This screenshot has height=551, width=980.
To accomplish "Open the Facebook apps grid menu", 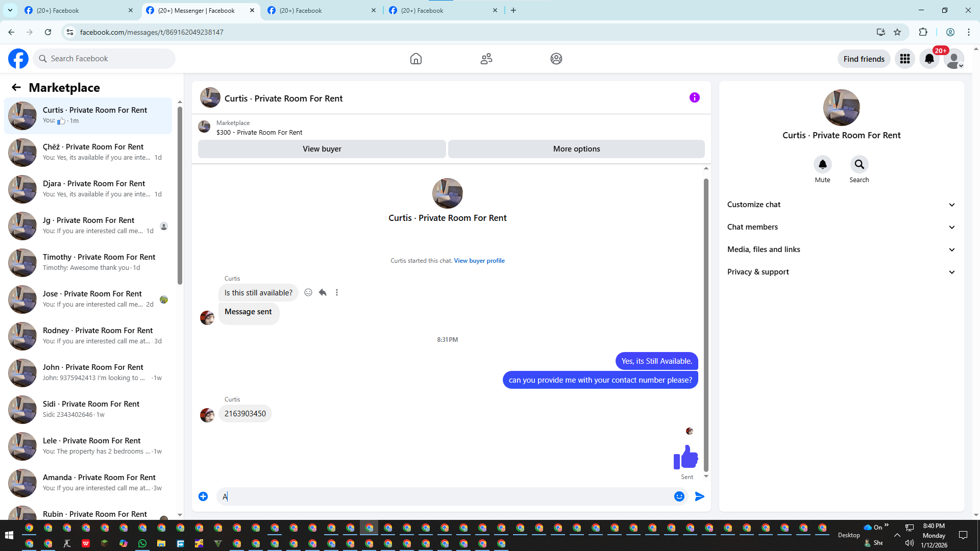I will (904, 59).
